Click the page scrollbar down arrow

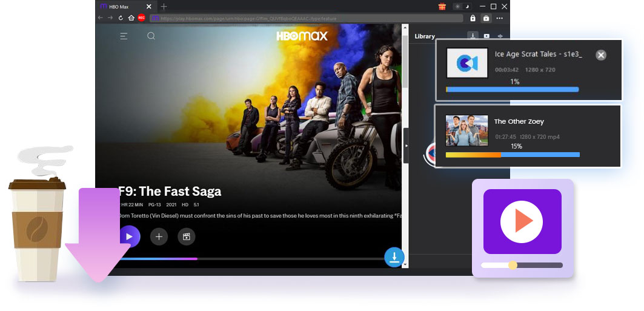[x=405, y=264]
